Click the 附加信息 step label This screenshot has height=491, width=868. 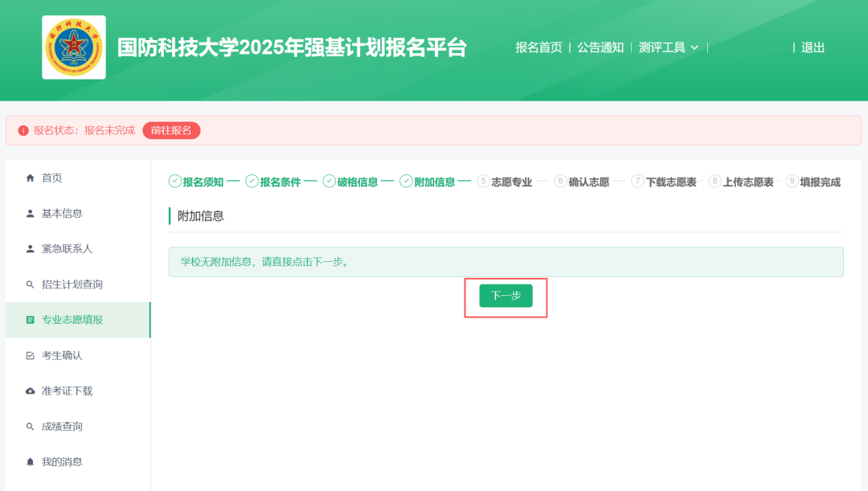[x=435, y=182]
